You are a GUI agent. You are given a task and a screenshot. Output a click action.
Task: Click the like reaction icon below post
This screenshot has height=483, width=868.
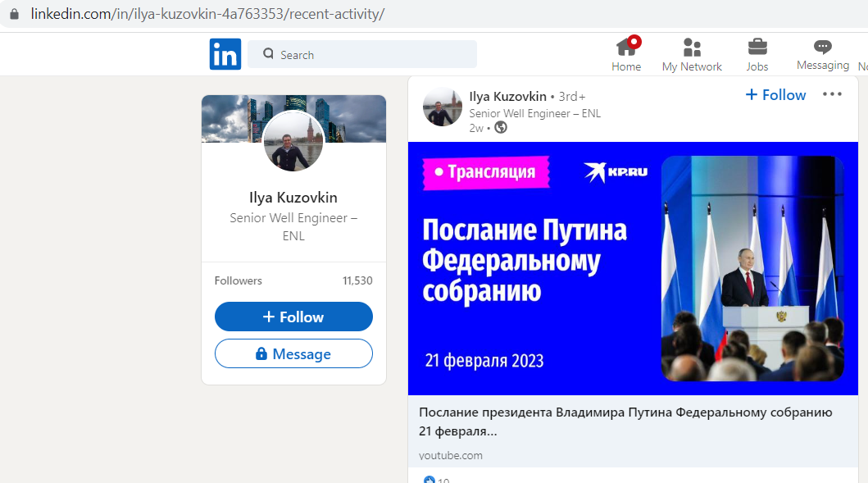click(x=429, y=481)
